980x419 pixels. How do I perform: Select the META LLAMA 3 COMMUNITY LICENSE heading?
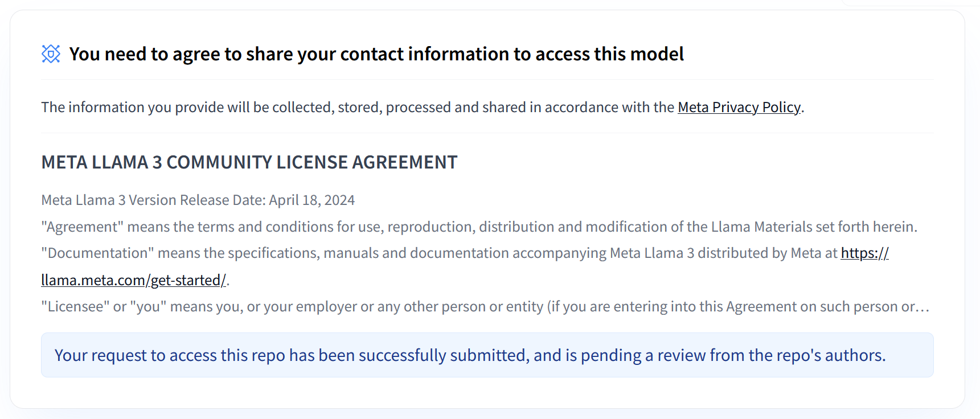point(249,162)
